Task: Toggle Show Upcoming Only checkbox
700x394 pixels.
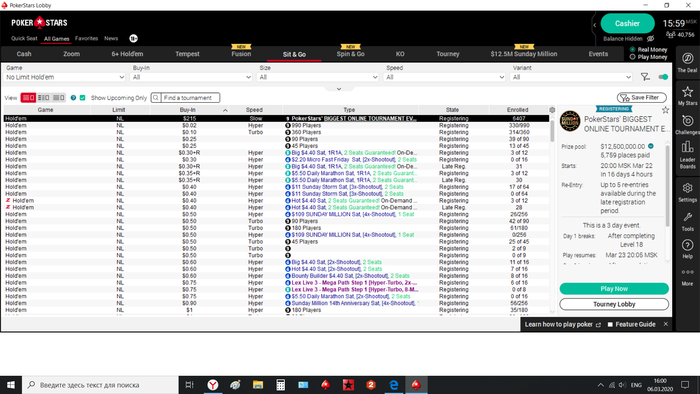Action: coord(83,98)
